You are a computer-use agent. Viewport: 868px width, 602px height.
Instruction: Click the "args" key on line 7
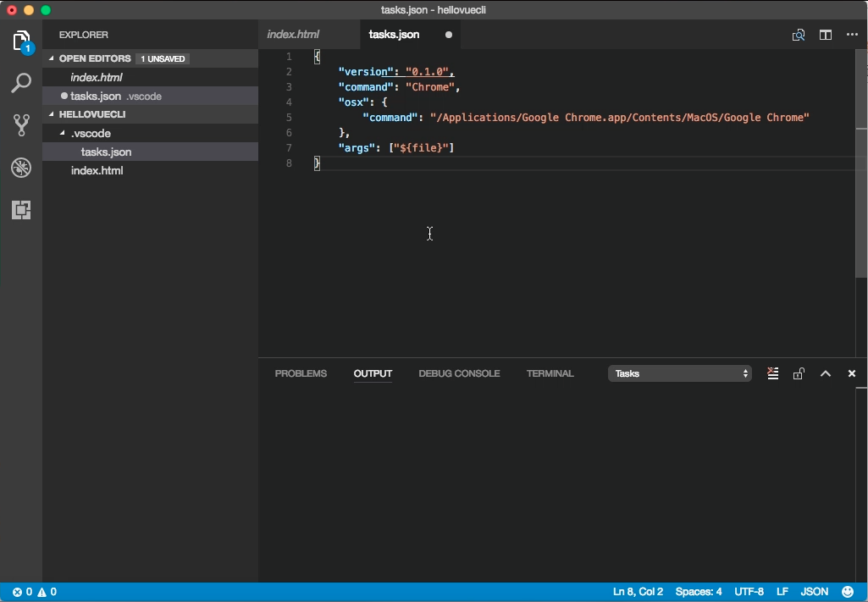[357, 147]
